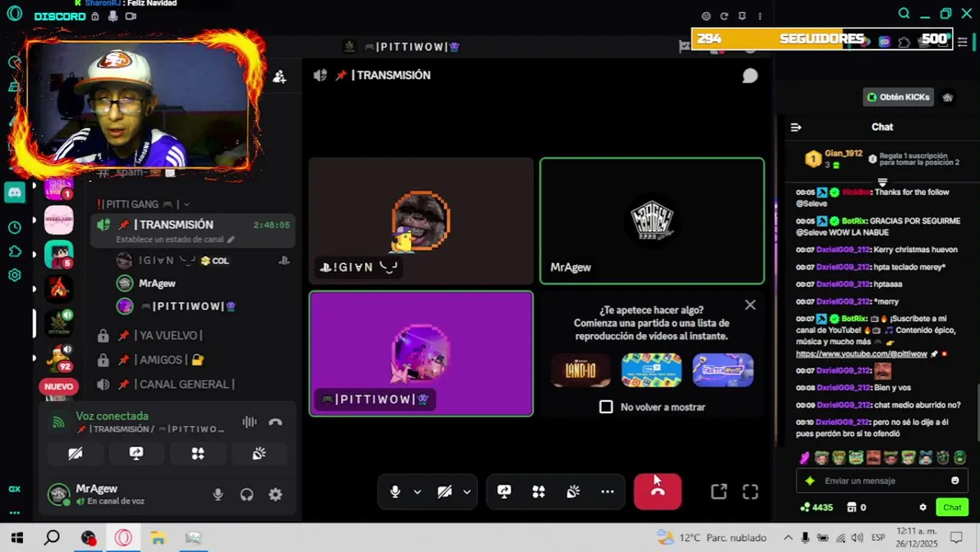Open Kick chat settings gear

click(x=922, y=508)
